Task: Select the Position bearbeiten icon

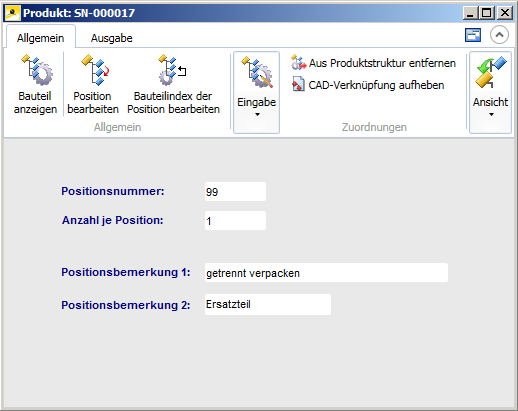Action: click(x=95, y=70)
